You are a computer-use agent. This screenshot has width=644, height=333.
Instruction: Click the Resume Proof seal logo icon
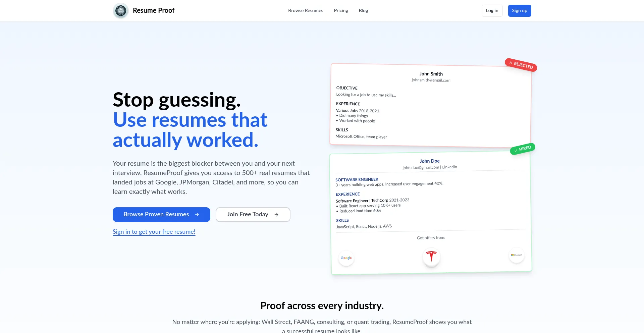click(x=121, y=11)
